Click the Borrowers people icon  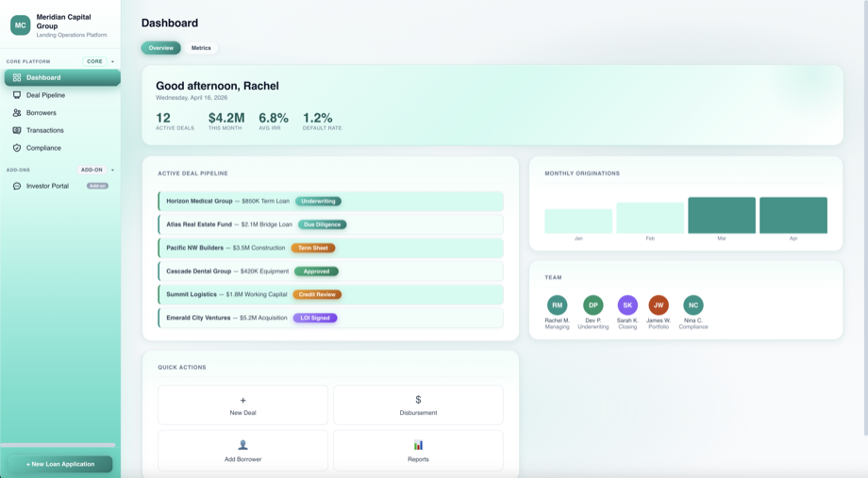click(17, 113)
